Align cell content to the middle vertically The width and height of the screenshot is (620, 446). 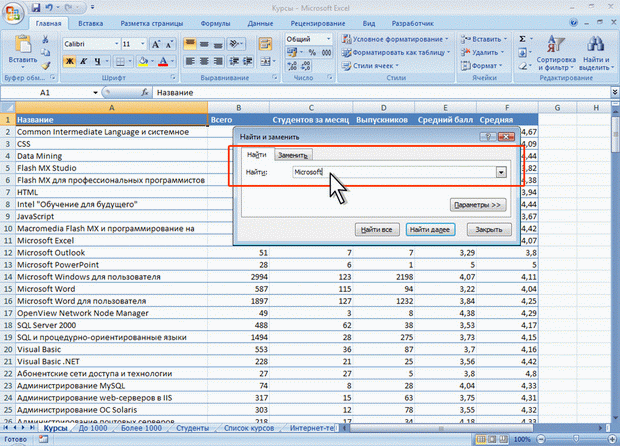pos(204,44)
